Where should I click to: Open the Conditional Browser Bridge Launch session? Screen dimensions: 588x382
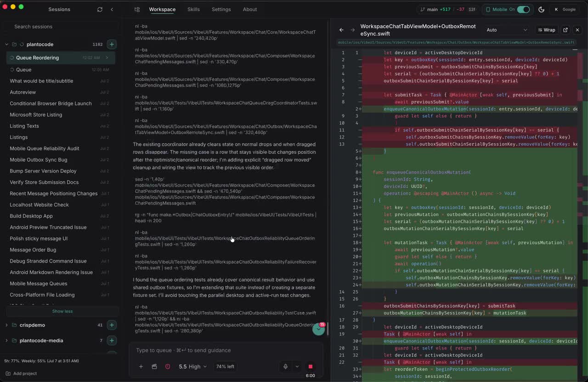(60, 103)
